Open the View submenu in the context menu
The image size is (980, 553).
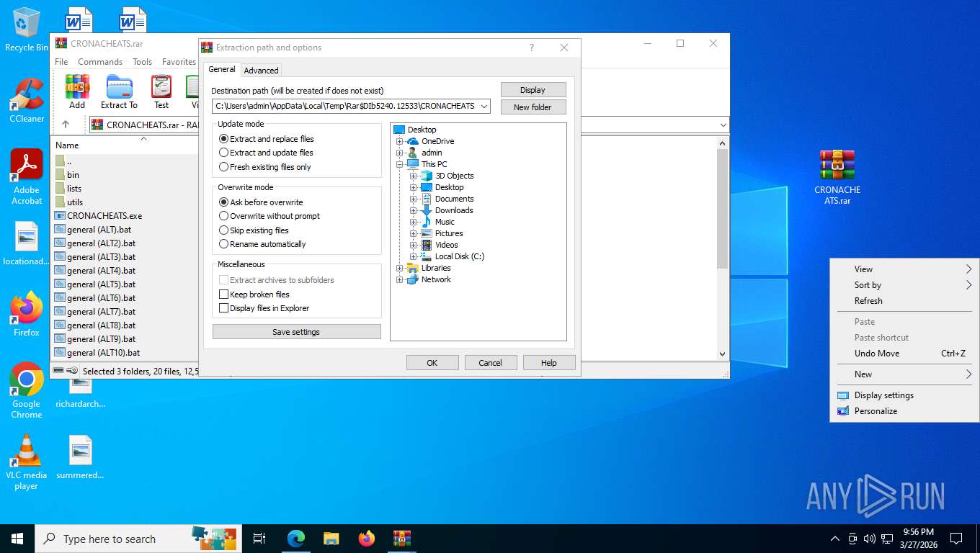(x=904, y=269)
